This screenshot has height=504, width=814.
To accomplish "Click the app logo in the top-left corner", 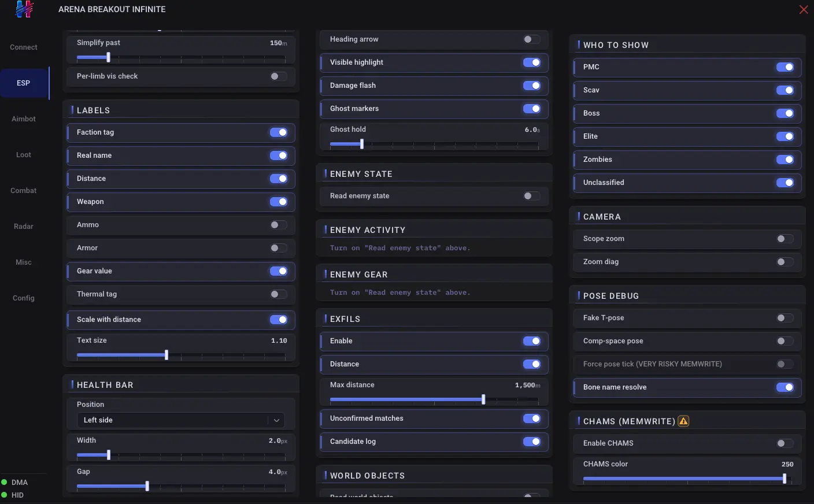I will [x=24, y=9].
